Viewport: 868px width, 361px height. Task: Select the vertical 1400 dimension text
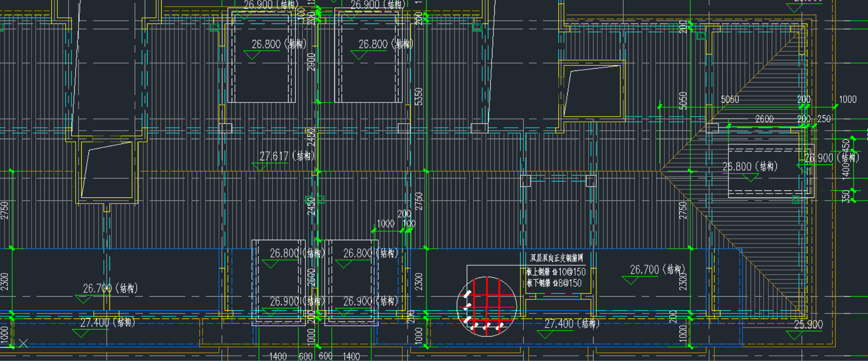(846, 170)
